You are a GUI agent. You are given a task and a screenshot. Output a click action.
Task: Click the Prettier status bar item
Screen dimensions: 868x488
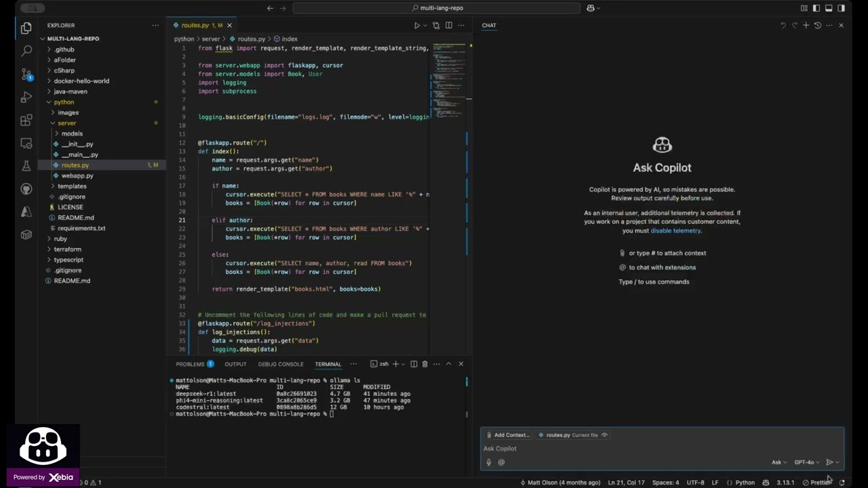(x=816, y=483)
